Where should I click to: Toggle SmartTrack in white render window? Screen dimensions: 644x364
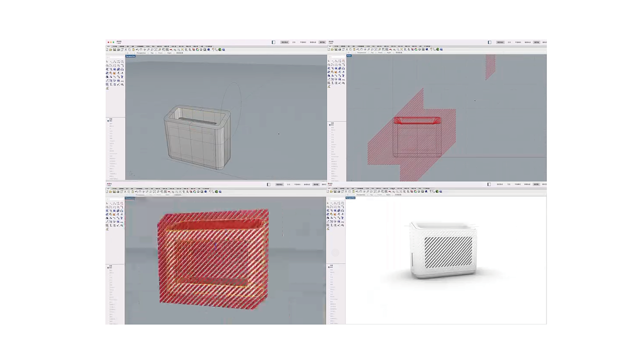coord(527,185)
